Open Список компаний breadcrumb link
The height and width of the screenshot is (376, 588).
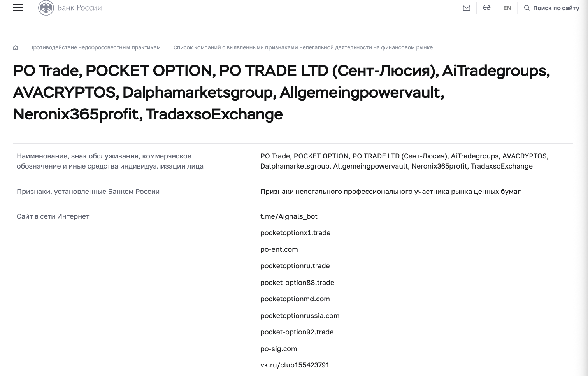303,47
